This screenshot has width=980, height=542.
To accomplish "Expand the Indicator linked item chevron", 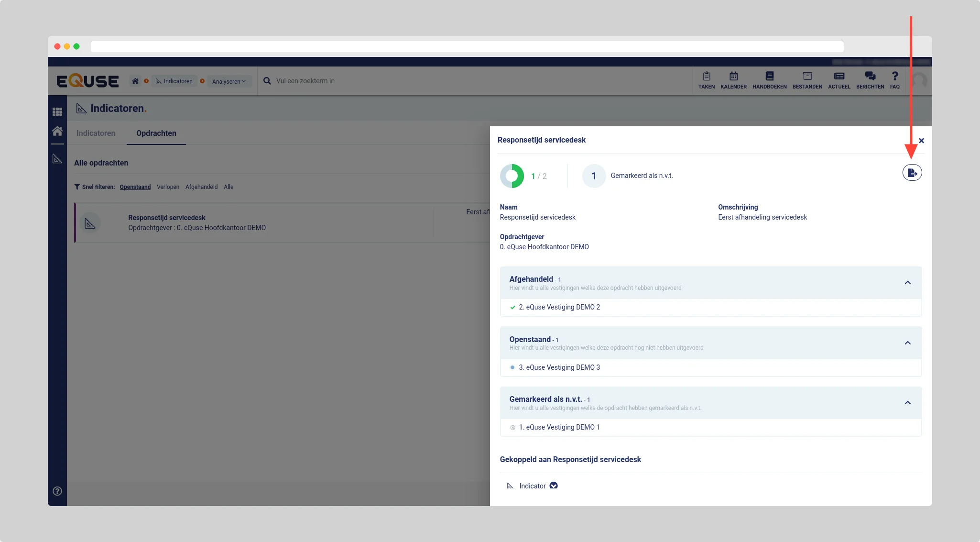I will point(554,486).
